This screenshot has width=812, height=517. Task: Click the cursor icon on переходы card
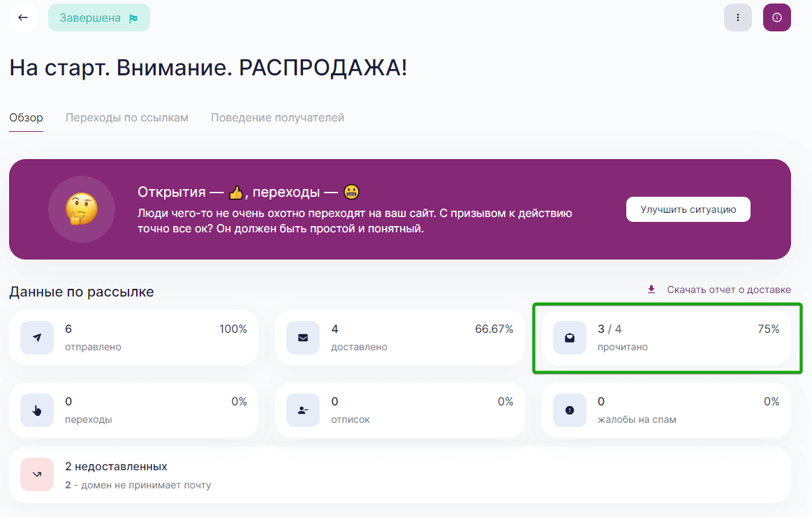point(36,410)
